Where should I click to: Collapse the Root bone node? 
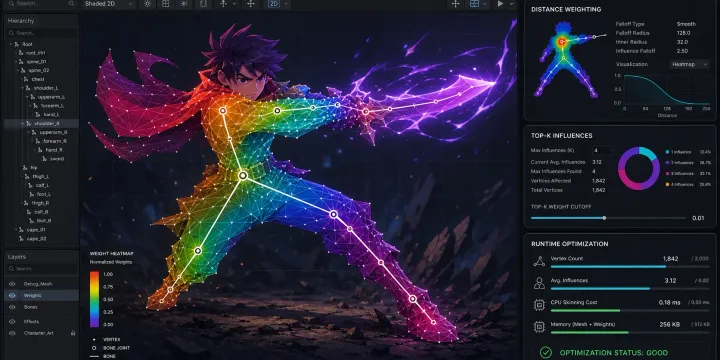pyautogui.click(x=11, y=45)
